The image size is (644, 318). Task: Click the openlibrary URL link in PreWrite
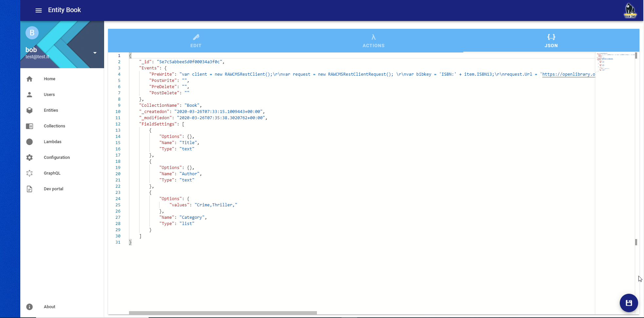click(x=568, y=74)
